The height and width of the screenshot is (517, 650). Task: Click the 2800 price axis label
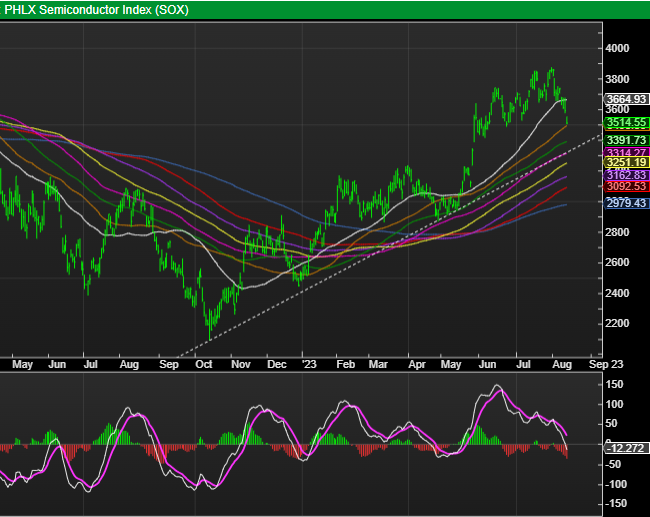click(617, 232)
